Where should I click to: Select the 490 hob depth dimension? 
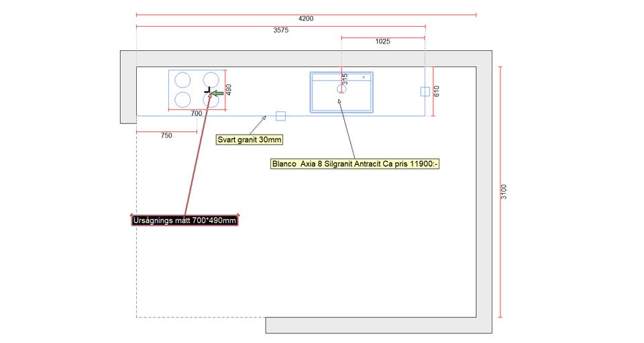point(229,90)
